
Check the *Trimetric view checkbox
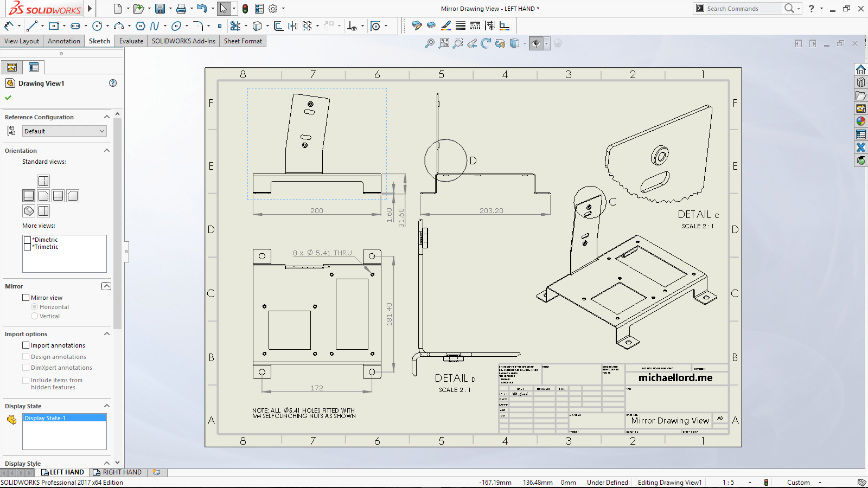click(x=27, y=247)
